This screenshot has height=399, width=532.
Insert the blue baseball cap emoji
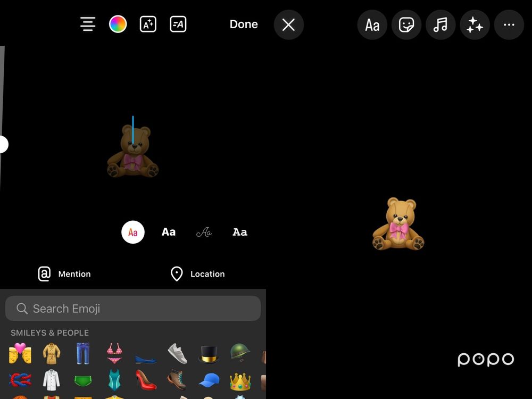click(209, 380)
